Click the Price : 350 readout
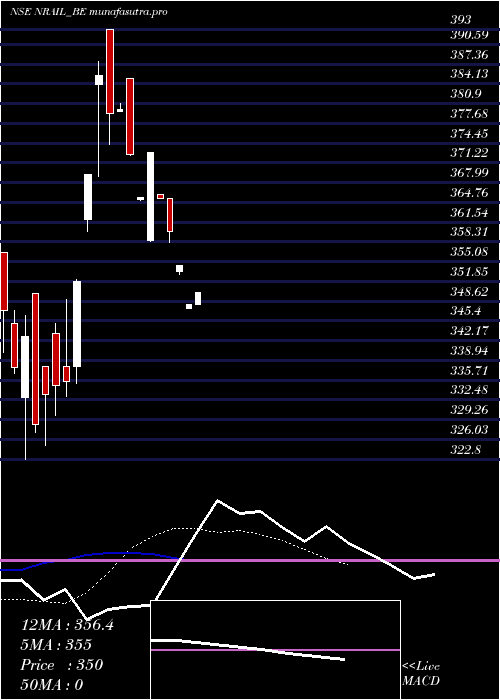Screen dimensions: 500x700 tap(62, 664)
